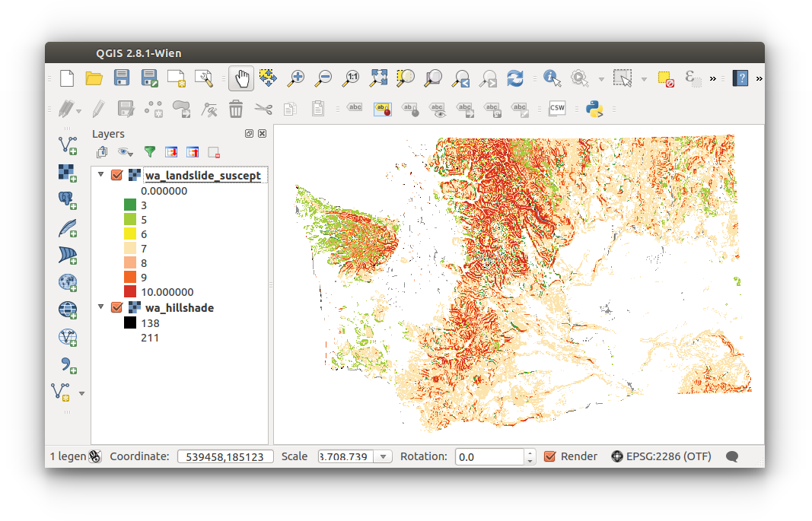Open the Python console
Screen dimensions: 812x521
pos(594,109)
